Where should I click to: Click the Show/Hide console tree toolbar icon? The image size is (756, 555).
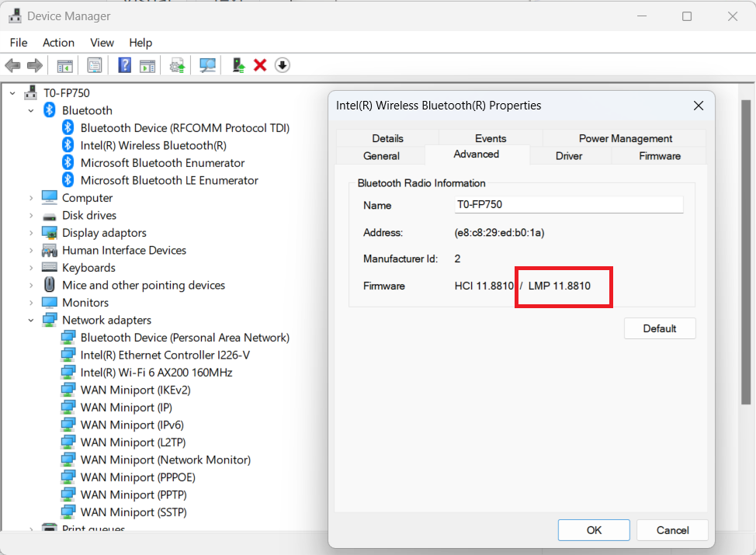click(x=64, y=65)
